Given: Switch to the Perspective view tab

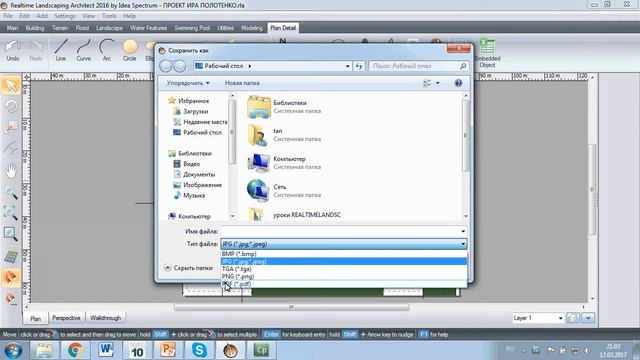Looking at the screenshot, I should [x=66, y=318].
